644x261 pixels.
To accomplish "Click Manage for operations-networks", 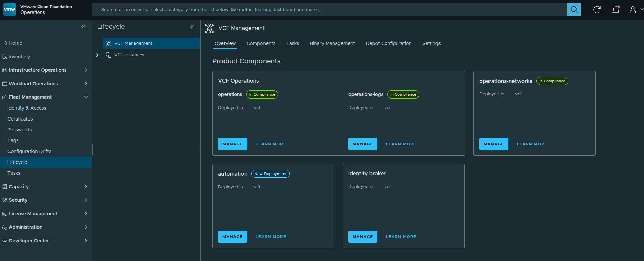I will pos(493,144).
